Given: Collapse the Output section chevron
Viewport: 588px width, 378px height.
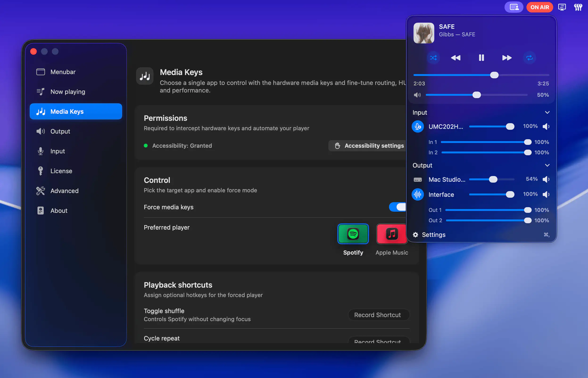Looking at the screenshot, I should 547,165.
